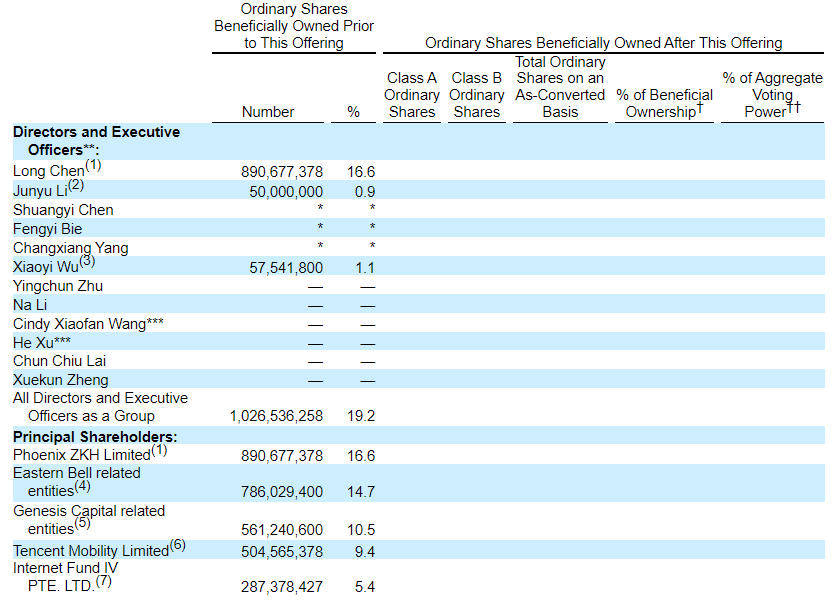Click the Cindy Xiaofan Wang name
Image resolution: width=837 pixels, height=601 pixels.
coord(88,324)
